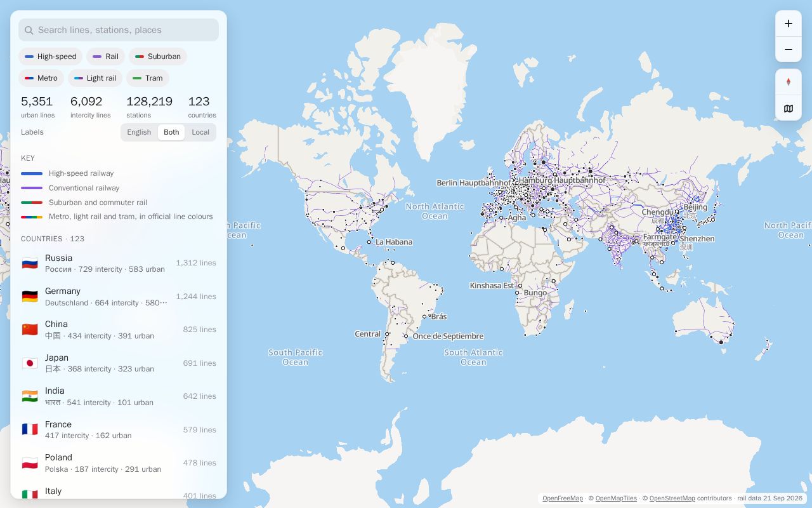Click the Kinshasa Est station label
812x508 pixels.
(x=492, y=286)
